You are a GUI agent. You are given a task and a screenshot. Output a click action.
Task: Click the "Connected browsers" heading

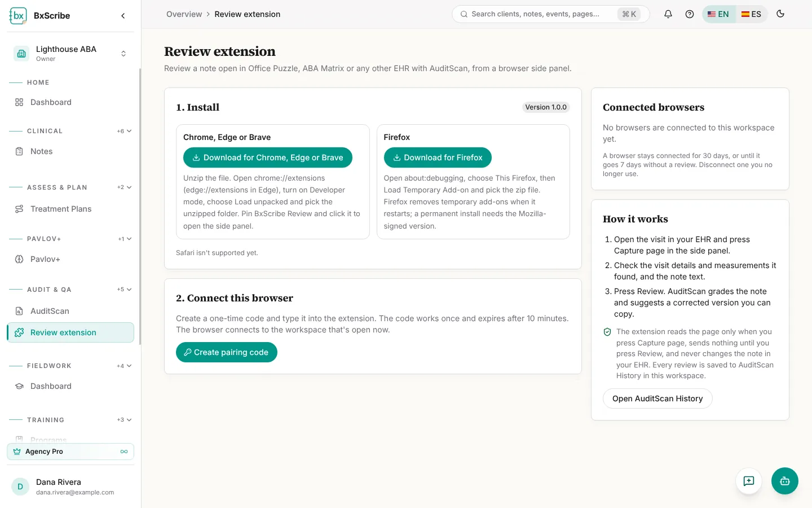coord(654,107)
